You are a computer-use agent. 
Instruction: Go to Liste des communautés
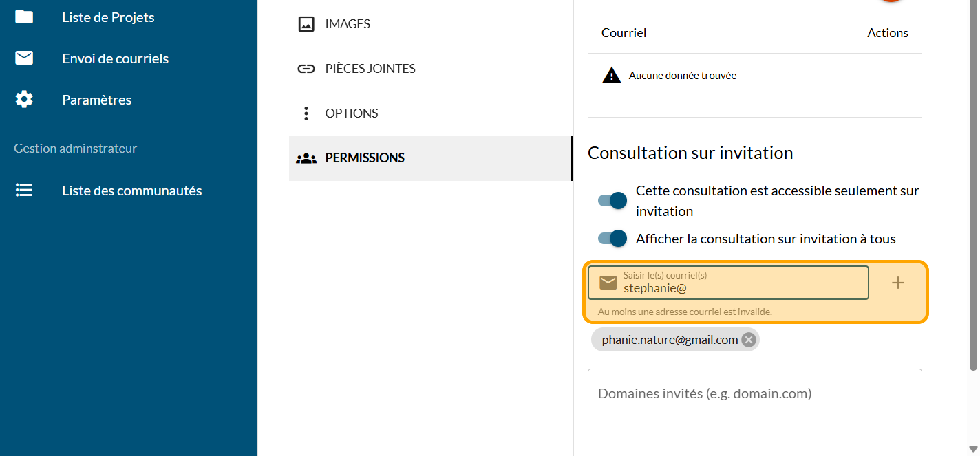(x=131, y=191)
